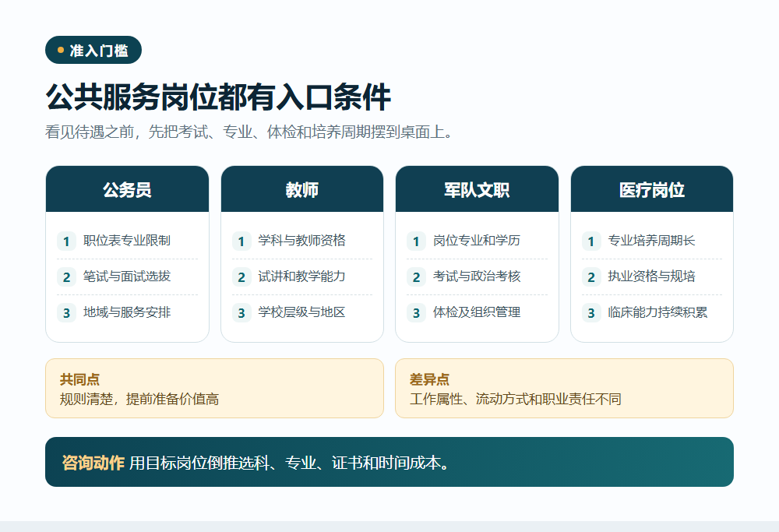Click number 1 badge beside 专业培养周期长

[x=591, y=241]
